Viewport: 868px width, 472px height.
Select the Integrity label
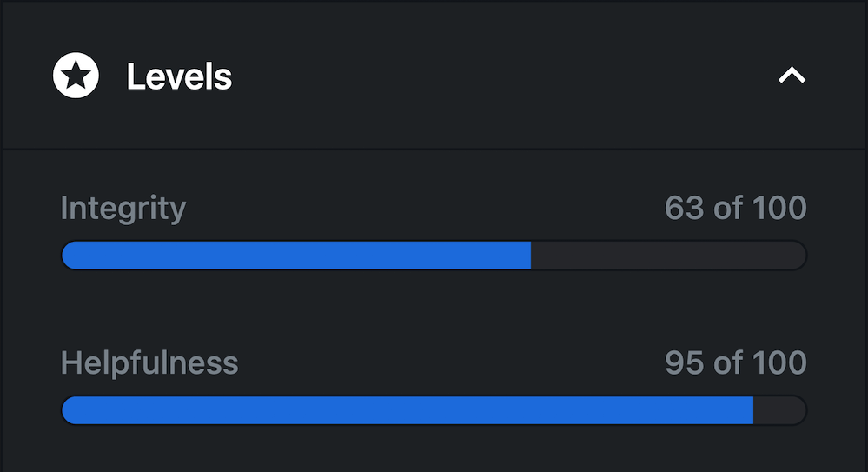pyautogui.click(x=123, y=209)
